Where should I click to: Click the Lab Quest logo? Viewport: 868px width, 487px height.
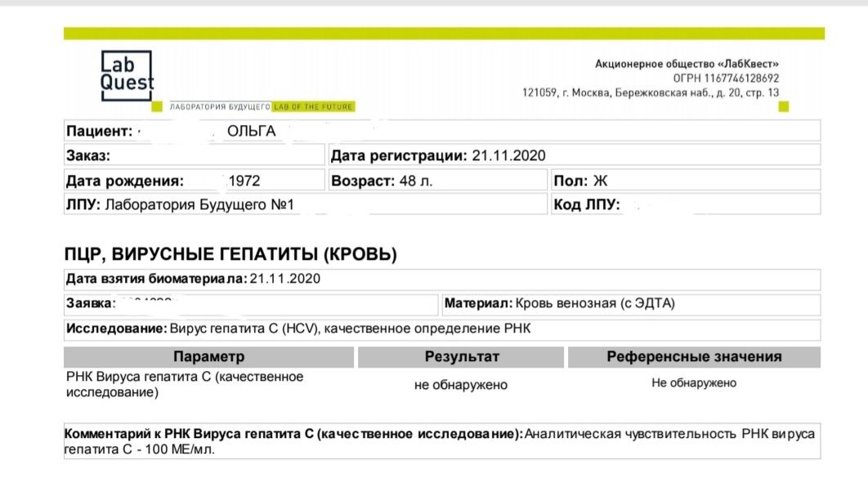[127, 75]
